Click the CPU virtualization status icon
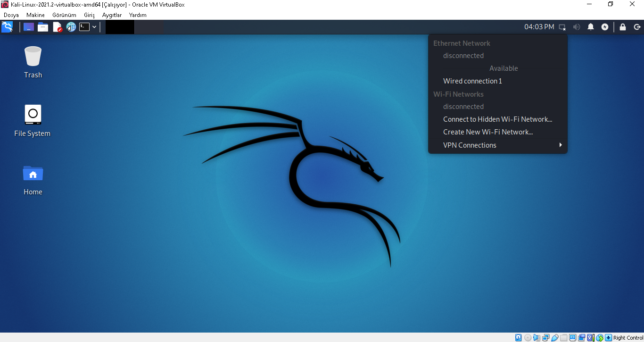 pos(590,338)
